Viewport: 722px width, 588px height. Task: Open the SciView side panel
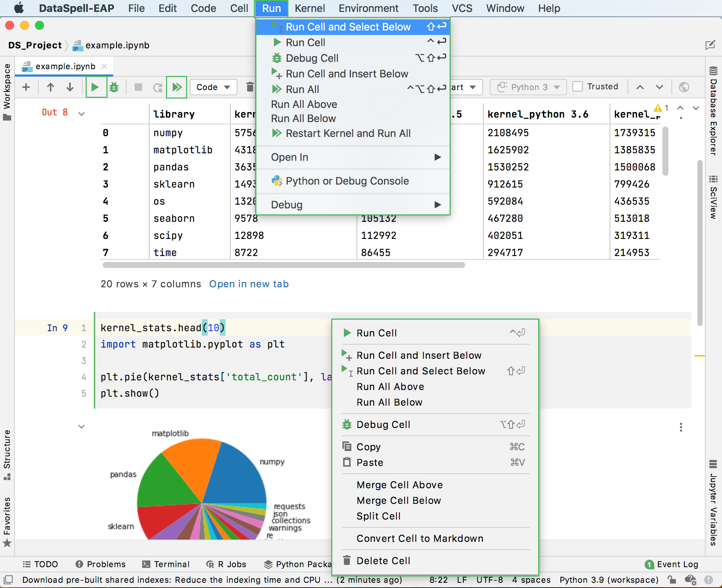click(x=713, y=197)
